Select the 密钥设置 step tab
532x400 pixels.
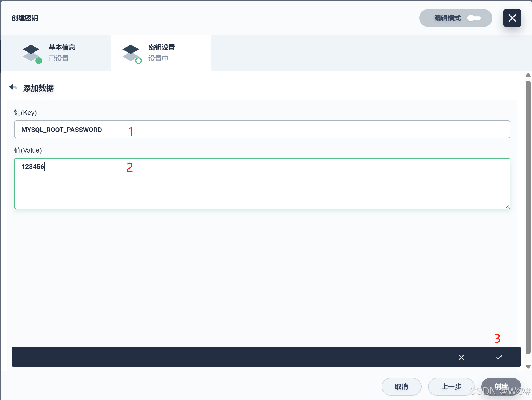pyautogui.click(x=161, y=53)
